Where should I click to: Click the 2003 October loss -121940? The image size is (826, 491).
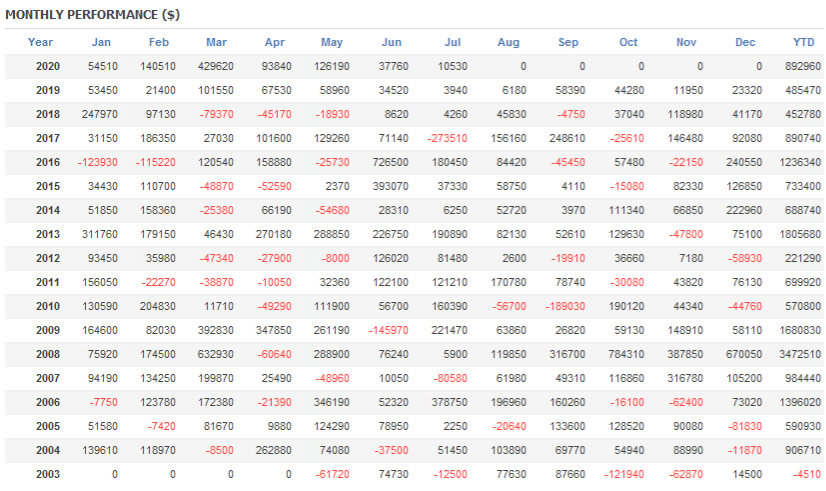click(x=624, y=474)
